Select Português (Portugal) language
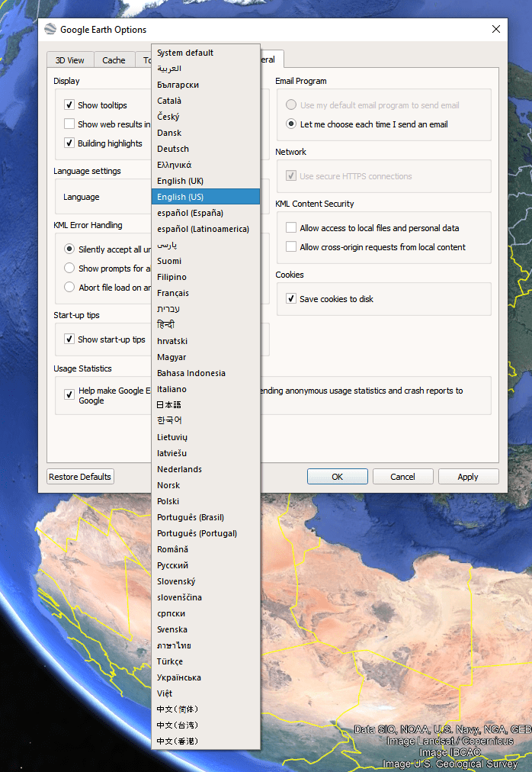This screenshot has width=532, height=772. click(x=206, y=533)
